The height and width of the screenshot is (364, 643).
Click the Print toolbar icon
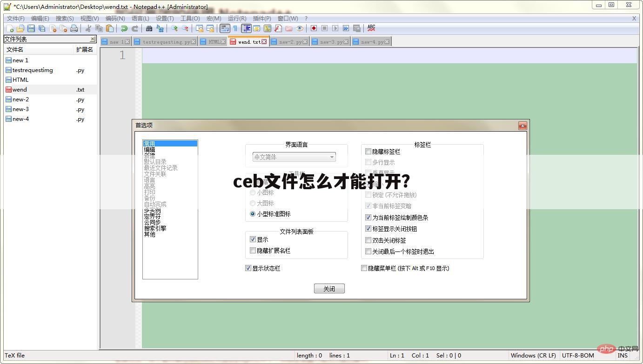(x=74, y=28)
